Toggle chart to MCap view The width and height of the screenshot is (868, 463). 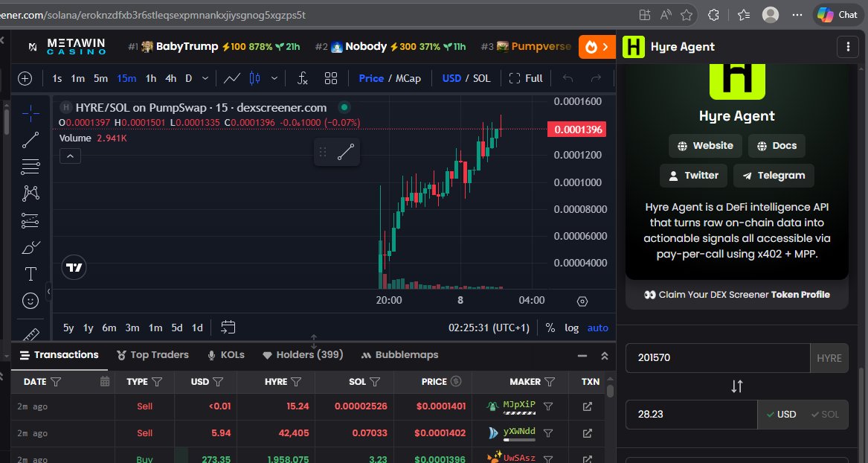[408, 78]
